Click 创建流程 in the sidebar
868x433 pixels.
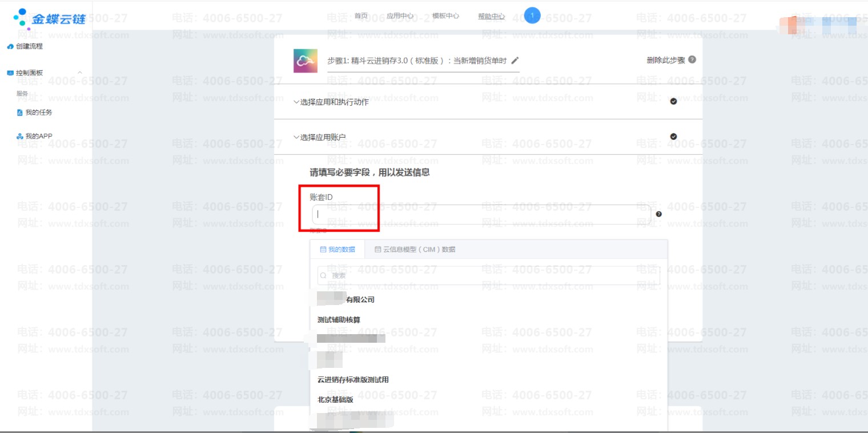[x=29, y=46]
